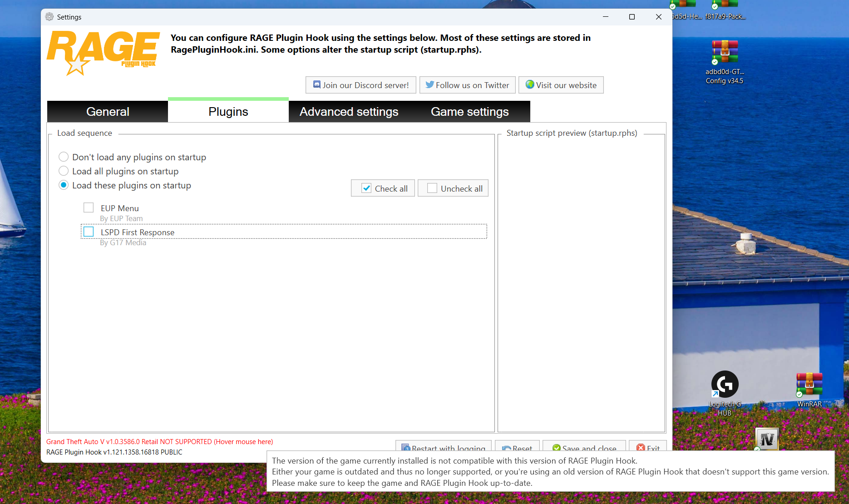Enable the EUP Menu plugin checkbox
849x504 pixels.
(x=89, y=208)
